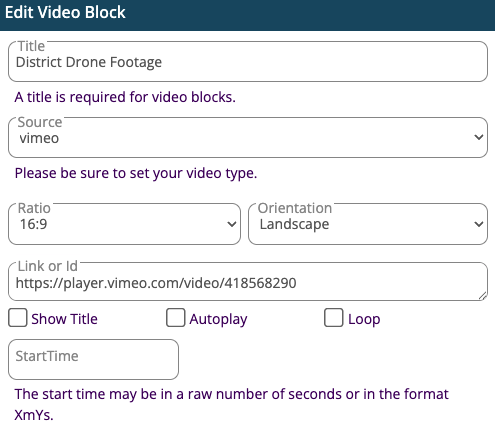Expand the Orientation dropdown showing Landscape
The height and width of the screenshot is (431, 495).
pyautogui.click(x=368, y=224)
